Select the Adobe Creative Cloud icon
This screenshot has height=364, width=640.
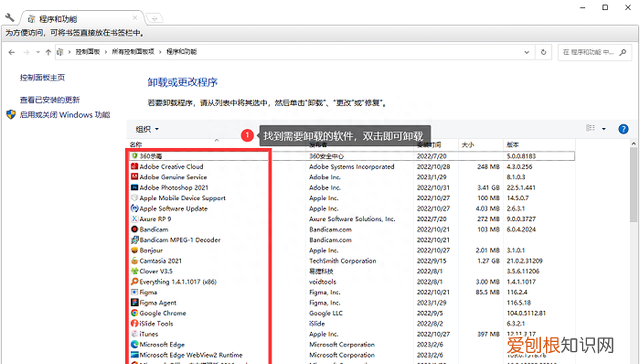click(135, 166)
